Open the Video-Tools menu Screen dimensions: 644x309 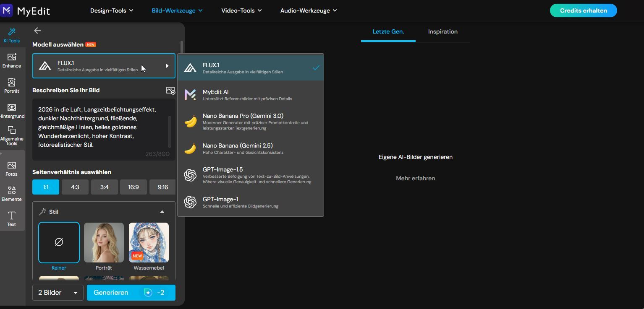pos(241,10)
